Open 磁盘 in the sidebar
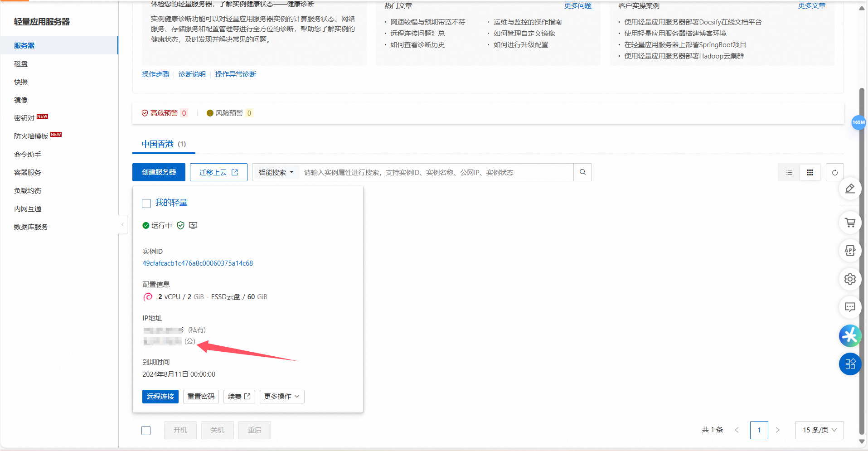 pyautogui.click(x=21, y=64)
